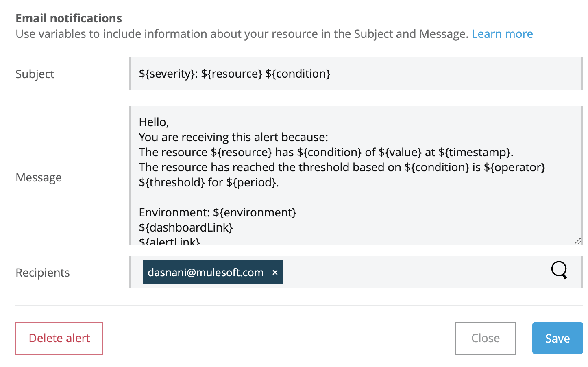Click the line ending with ${operator} in Message
588x367 pixels.
pos(342,167)
